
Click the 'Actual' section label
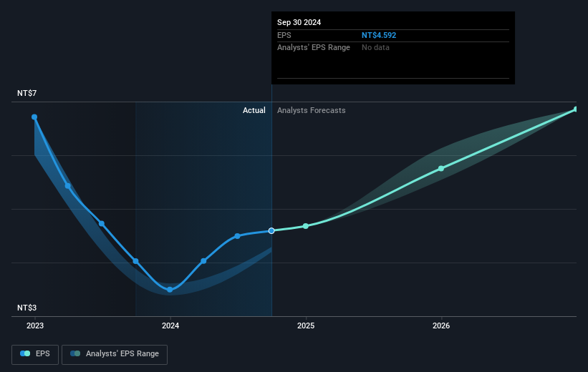tap(254, 110)
